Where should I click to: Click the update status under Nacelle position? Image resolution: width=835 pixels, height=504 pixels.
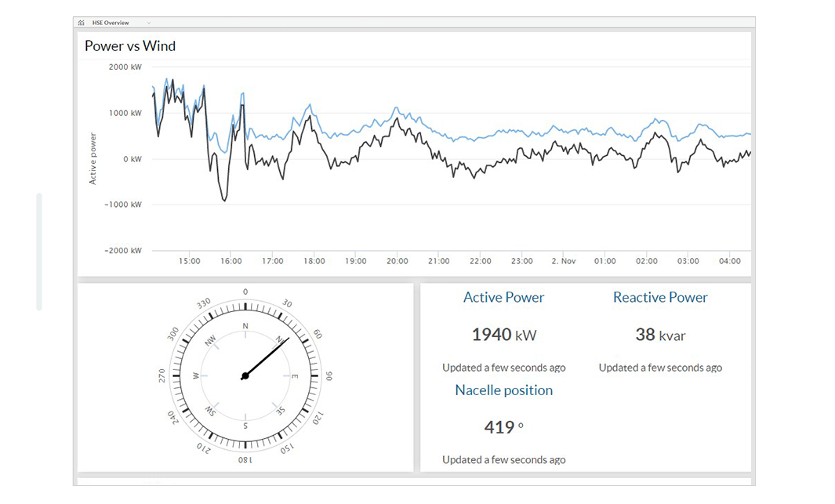click(504, 459)
